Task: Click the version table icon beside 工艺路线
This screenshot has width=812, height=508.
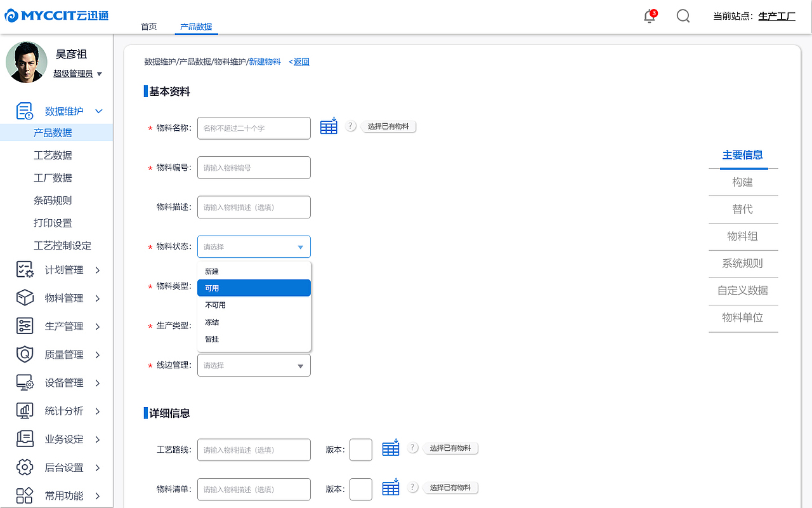Action: [x=391, y=448]
